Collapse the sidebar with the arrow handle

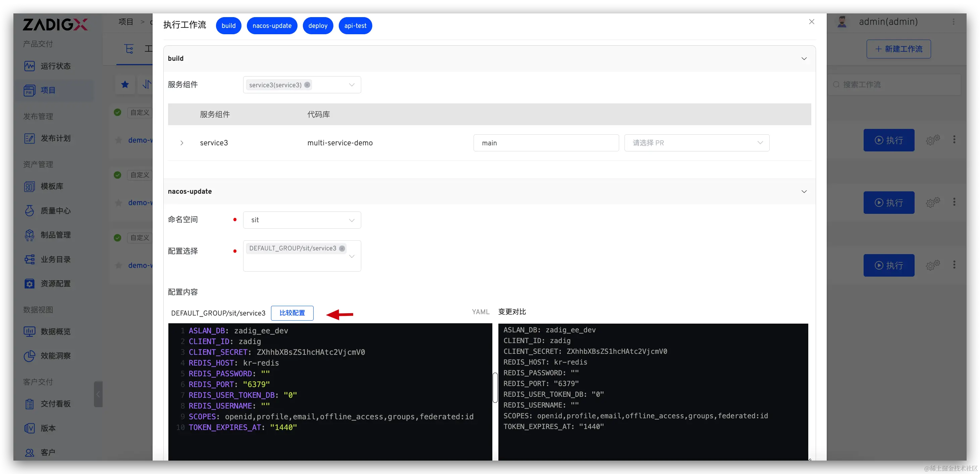point(98,394)
